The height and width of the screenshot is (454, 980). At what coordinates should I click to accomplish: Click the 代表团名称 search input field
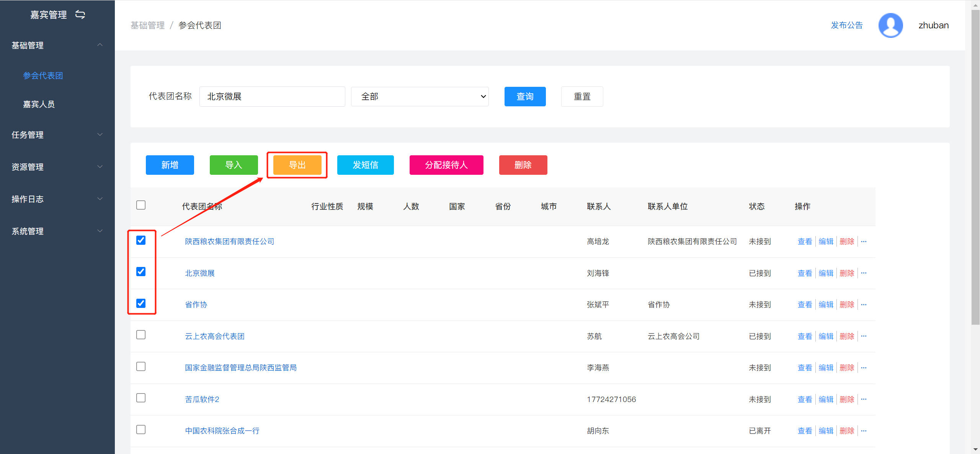pyautogui.click(x=272, y=96)
